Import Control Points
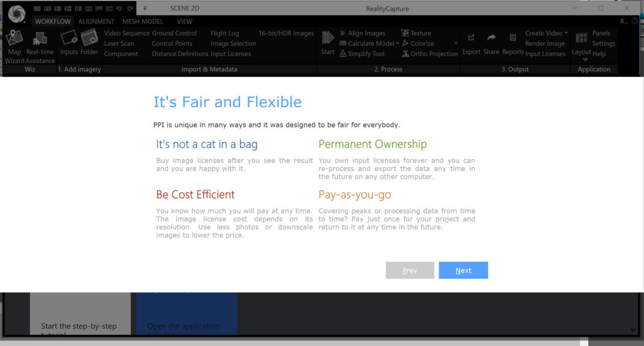The width and height of the screenshot is (644, 346). 172,43
